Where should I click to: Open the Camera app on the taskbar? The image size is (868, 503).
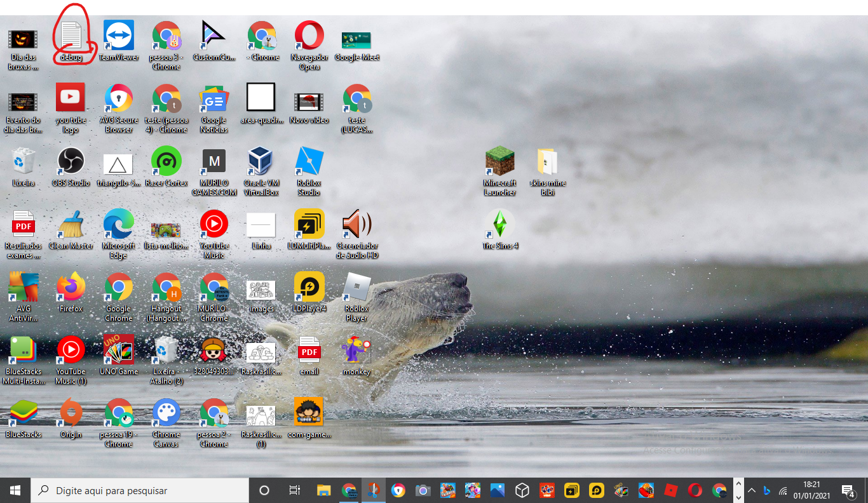click(x=423, y=490)
